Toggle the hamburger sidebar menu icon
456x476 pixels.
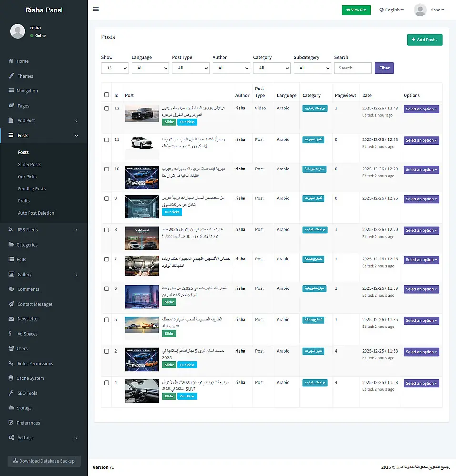click(96, 9)
